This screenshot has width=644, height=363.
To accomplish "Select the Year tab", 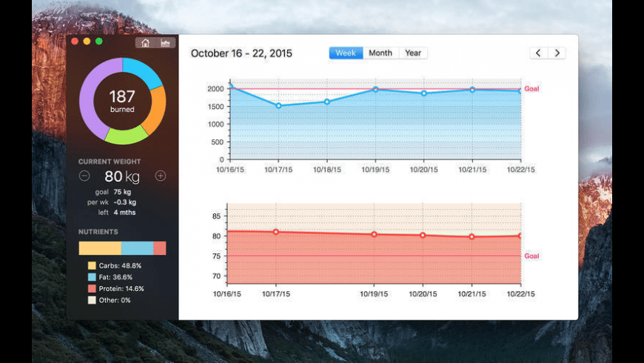I will (413, 53).
